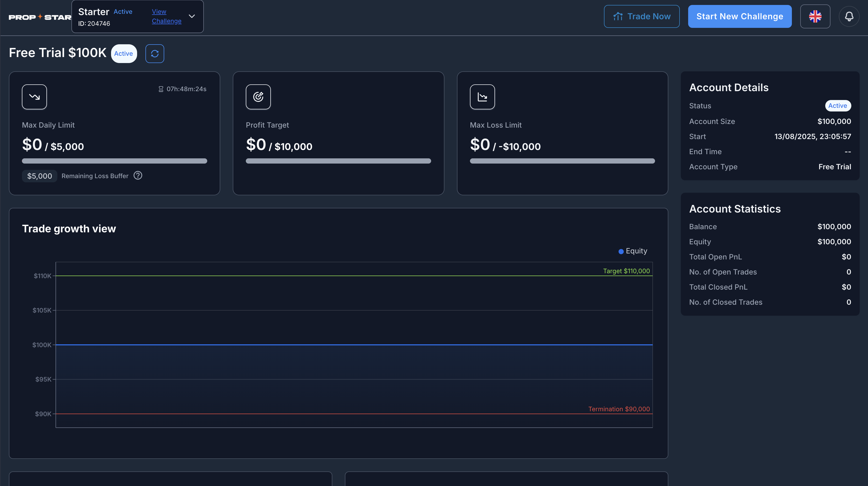The width and height of the screenshot is (868, 486).
Task: Click the Max Daily Limit trend-down icon
Action: pos(34,97)
